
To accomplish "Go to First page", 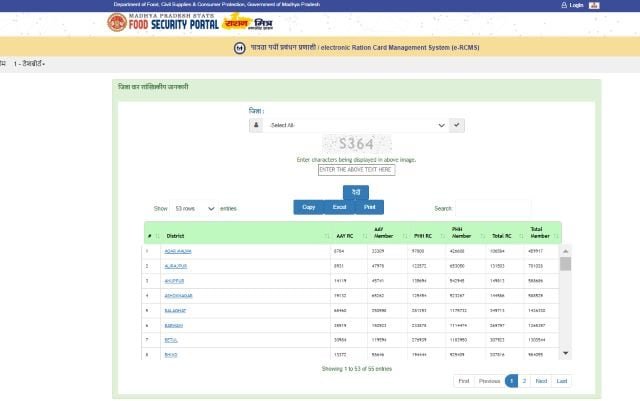I will coord(464,381).
